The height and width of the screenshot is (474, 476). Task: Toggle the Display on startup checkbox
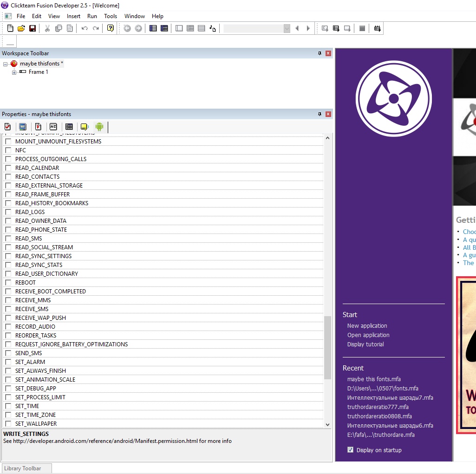pyautogui.click(x=351, y=450)
